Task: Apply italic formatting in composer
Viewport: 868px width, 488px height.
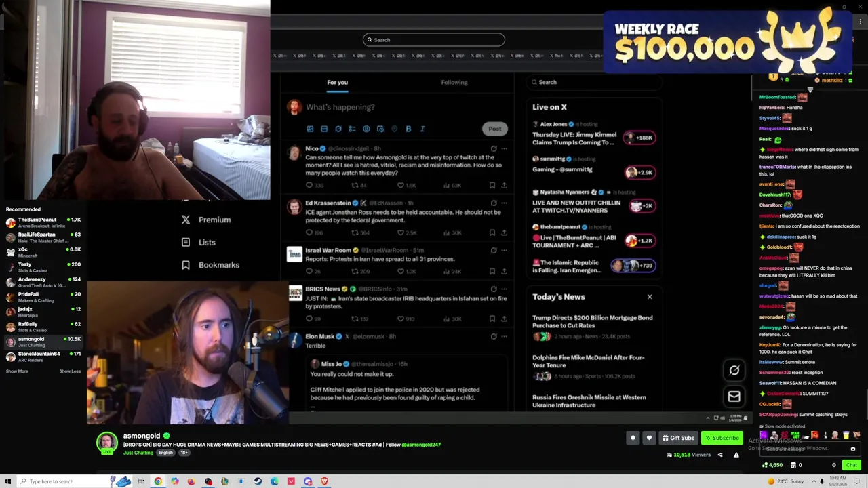Action: 422,129
